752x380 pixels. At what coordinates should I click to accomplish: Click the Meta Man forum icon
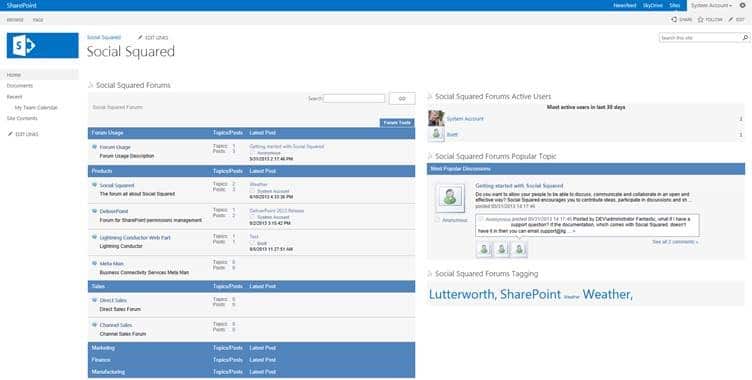[94, 263]
